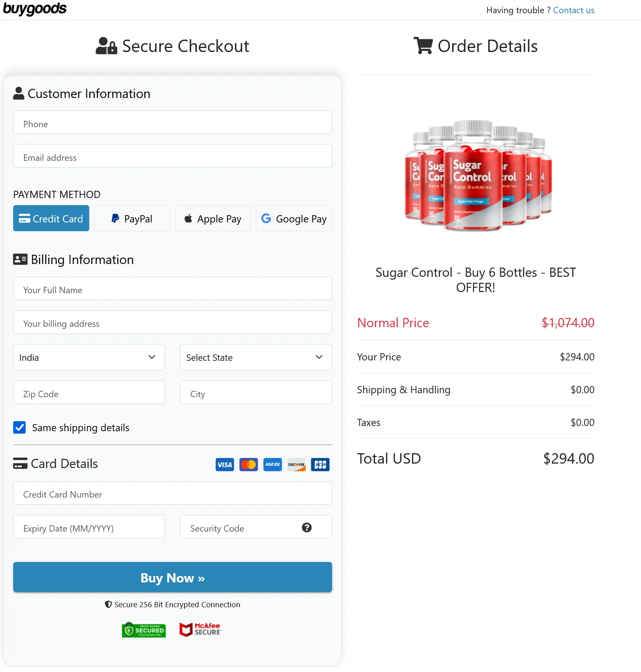Viewport: 641px width, 672px height.
Task: Click the Normal Price label
Action: (393, 323)
